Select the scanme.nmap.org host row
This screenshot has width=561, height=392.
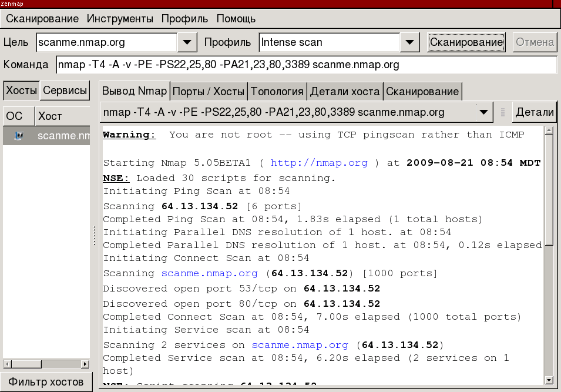point(46,136)
